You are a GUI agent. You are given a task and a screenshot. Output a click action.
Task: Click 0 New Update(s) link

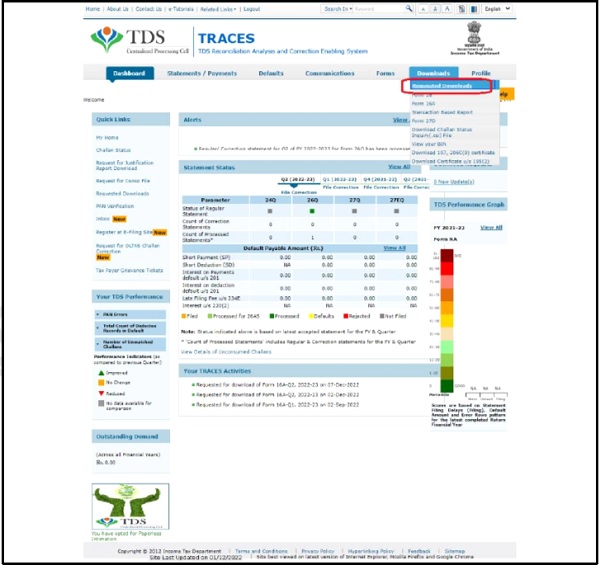(x=454, y=182)
